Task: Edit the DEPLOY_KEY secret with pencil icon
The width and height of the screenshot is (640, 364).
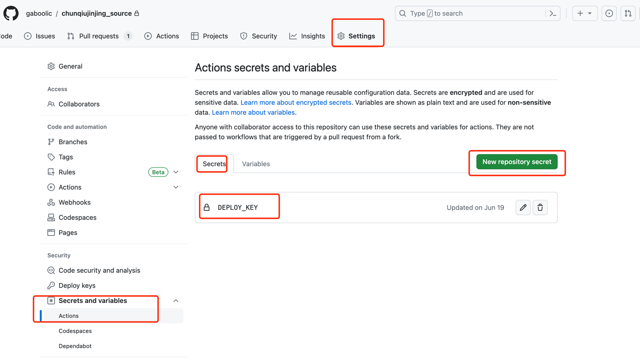Action: pyautogui.click(x=523, y=208)
